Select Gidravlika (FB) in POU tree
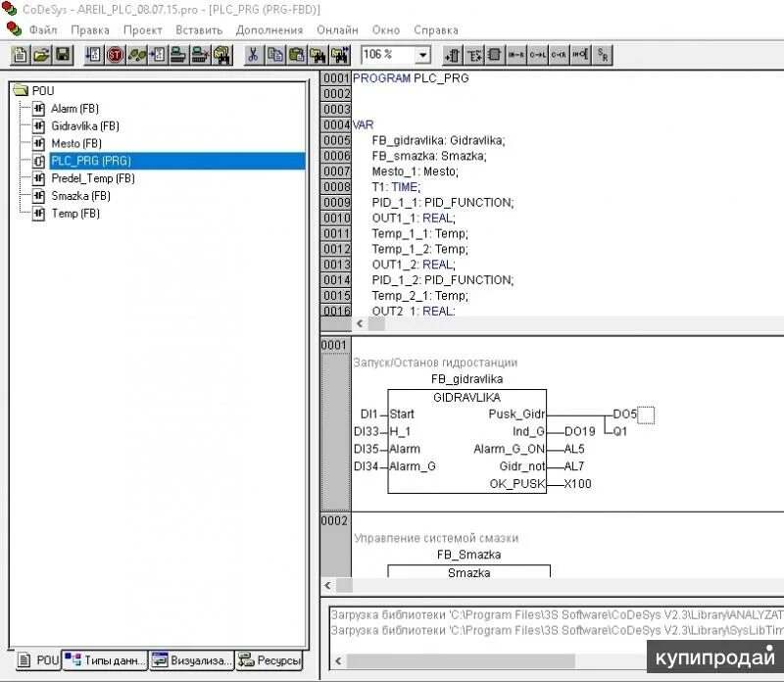The height and width of the screenshot is (682, 784). pos(85,126)
